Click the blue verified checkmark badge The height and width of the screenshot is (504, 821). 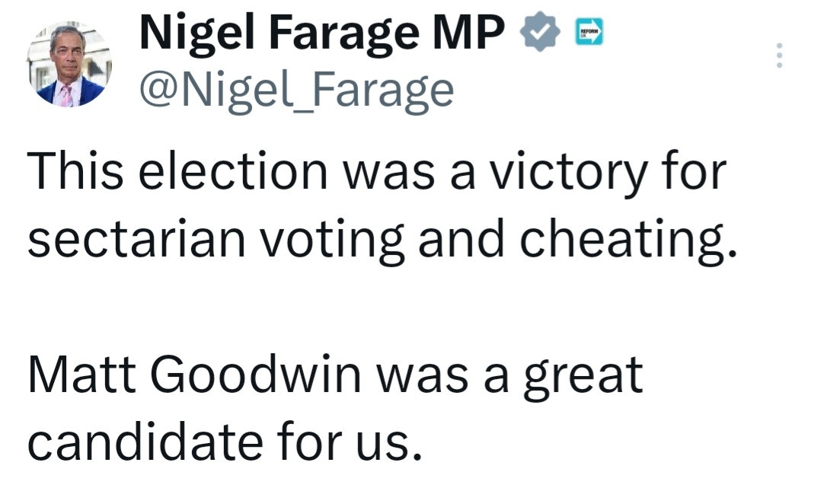pyautogui.click(x=540, y=33)
